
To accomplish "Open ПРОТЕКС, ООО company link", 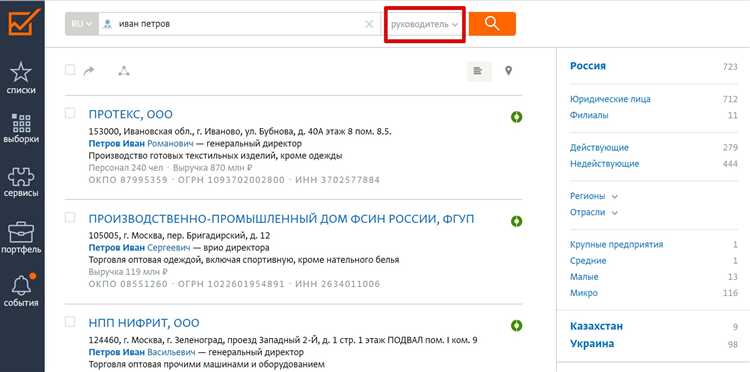I will (x=131, y=115).
